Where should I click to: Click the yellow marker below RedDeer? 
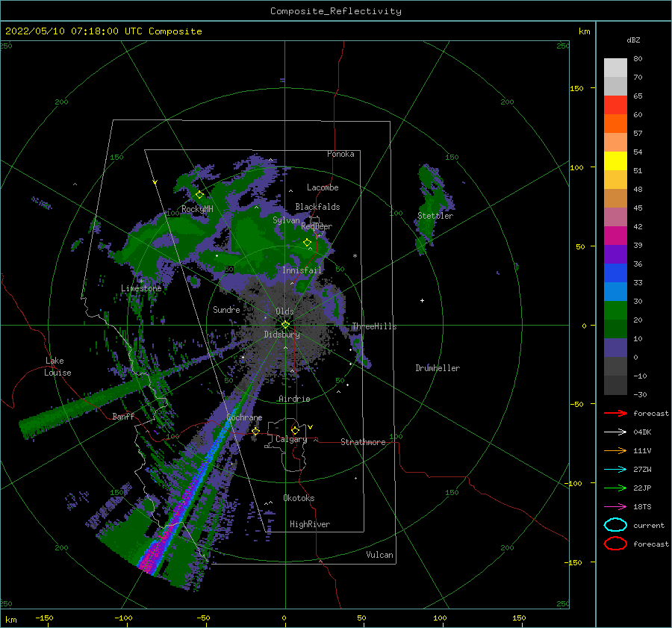click(x=308, y=243)
